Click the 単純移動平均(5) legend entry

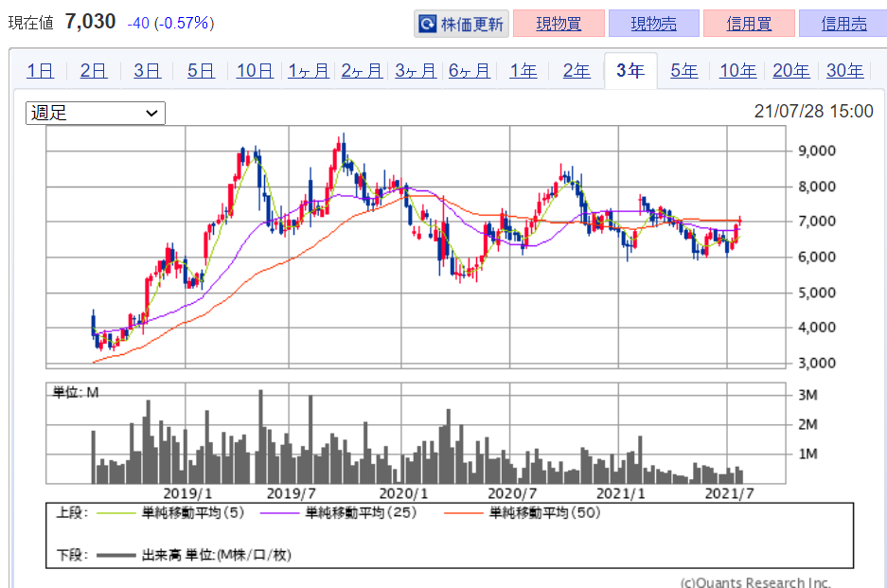[x=193, y=513]
